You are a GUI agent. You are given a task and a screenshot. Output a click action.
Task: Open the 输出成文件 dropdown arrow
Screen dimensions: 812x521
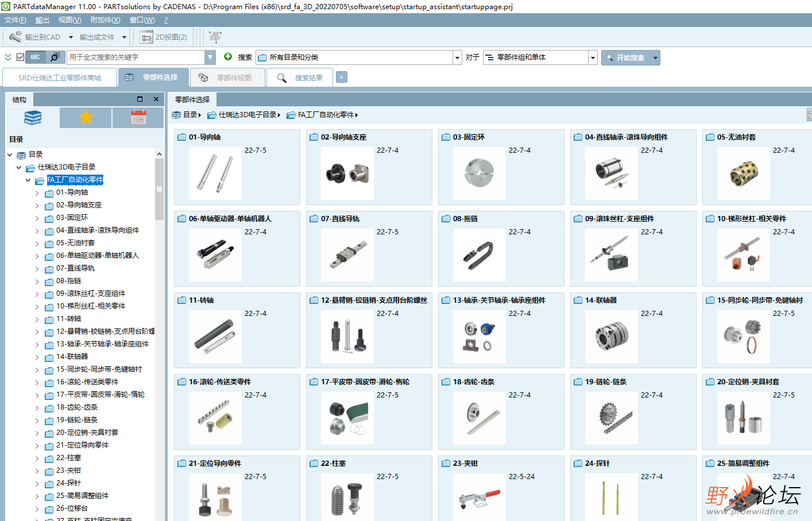pyautogui.click(x=124, y=37)
